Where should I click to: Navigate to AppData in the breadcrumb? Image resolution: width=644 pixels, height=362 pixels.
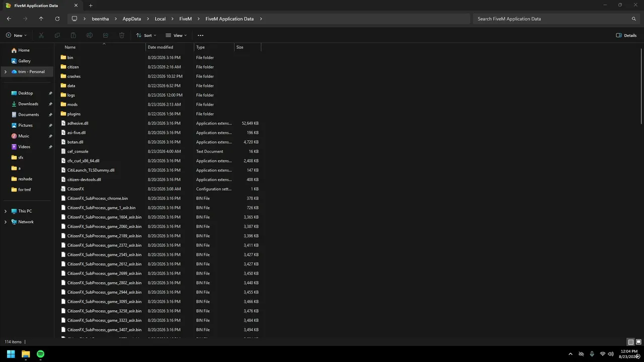(x=132, y=19)
